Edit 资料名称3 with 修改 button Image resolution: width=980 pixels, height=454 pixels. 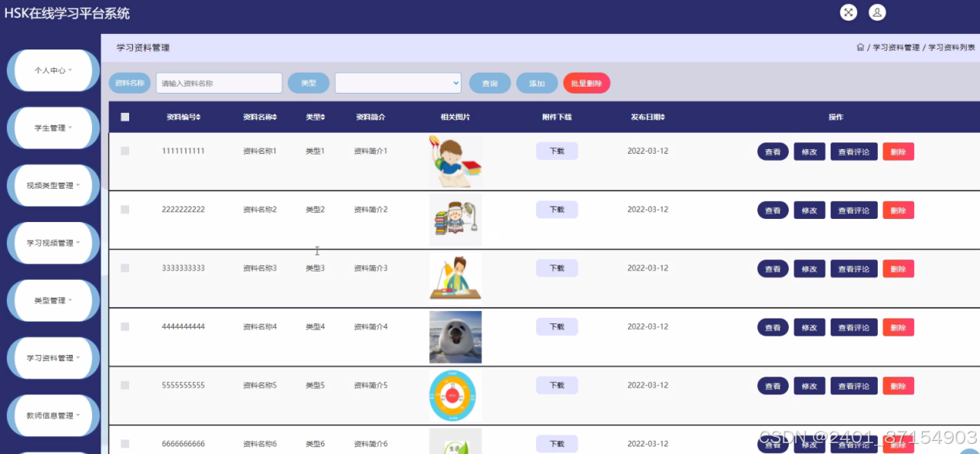[x=809, y=269]
